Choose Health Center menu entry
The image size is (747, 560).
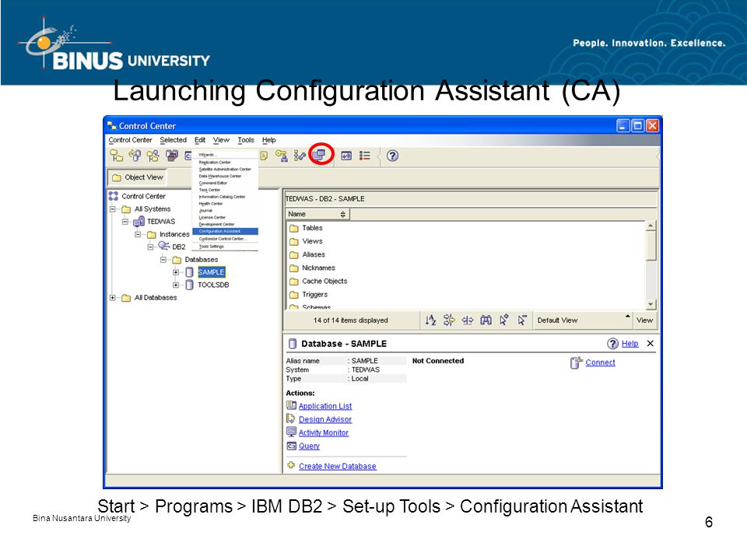click(x=225, y=204)
